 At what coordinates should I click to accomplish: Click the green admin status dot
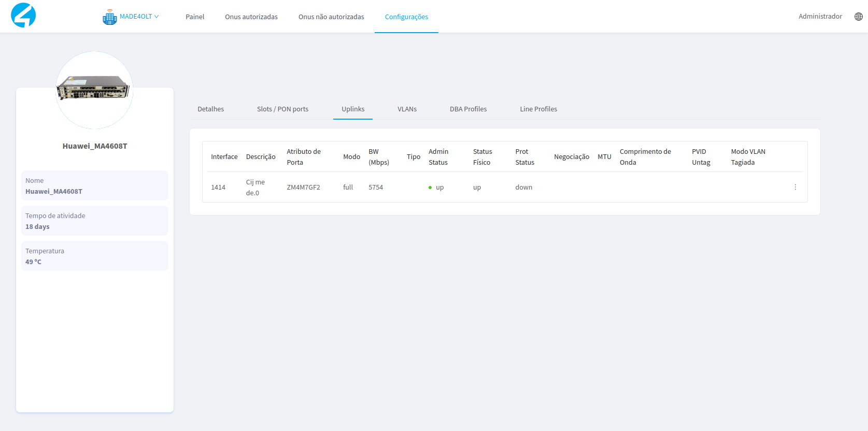pos(430,188)
